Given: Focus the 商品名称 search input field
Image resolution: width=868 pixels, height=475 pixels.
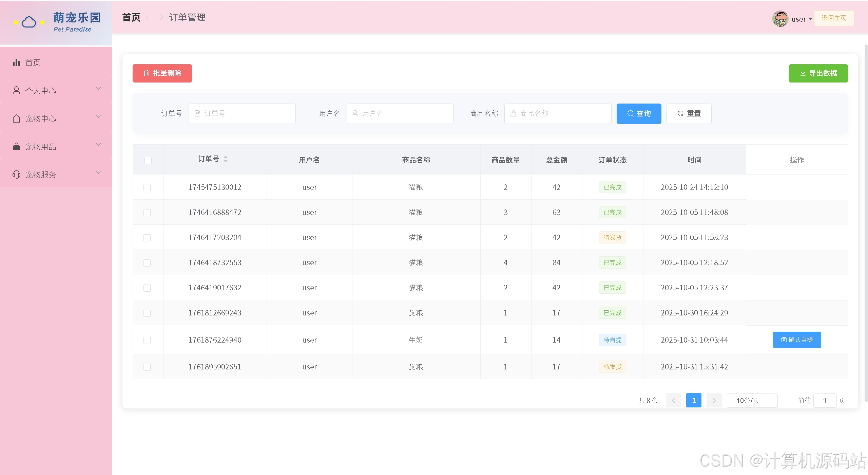Looking at the screenshot, I should click(558, 113).
